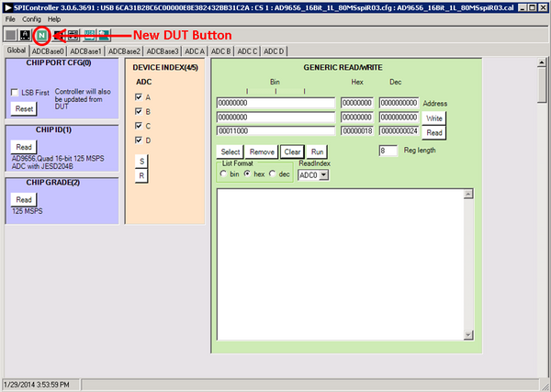Click the Read hex field showing 00000018
Image resolution: width=551 pixels, height=392 pixels.
(x=357, y=130)
